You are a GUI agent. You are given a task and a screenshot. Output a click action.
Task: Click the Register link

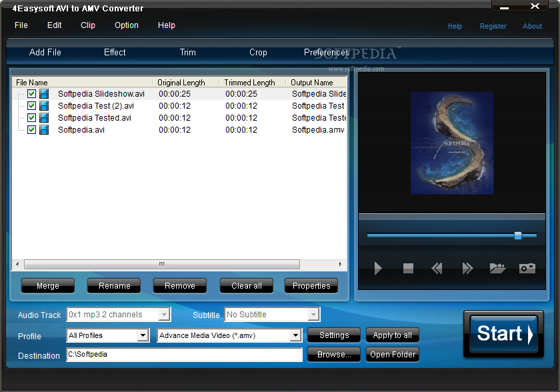pos(493,26)
